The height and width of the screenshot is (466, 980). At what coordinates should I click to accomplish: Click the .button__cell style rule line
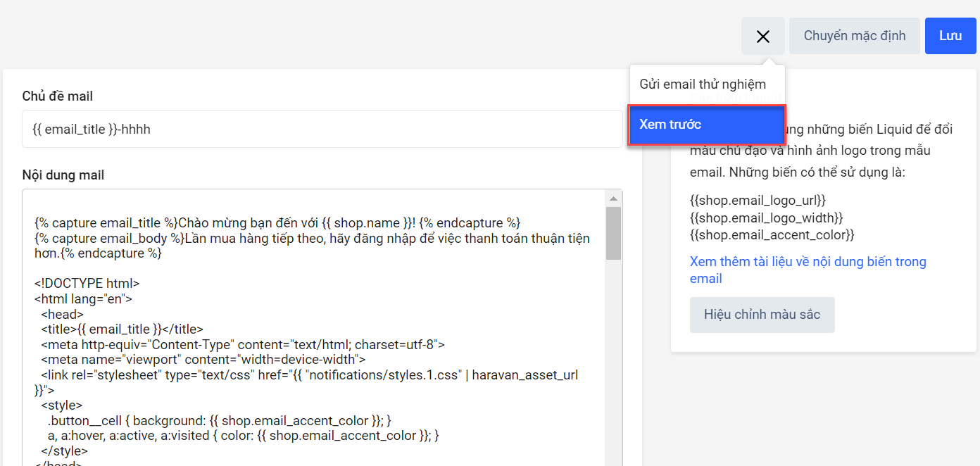coord(219,420)
